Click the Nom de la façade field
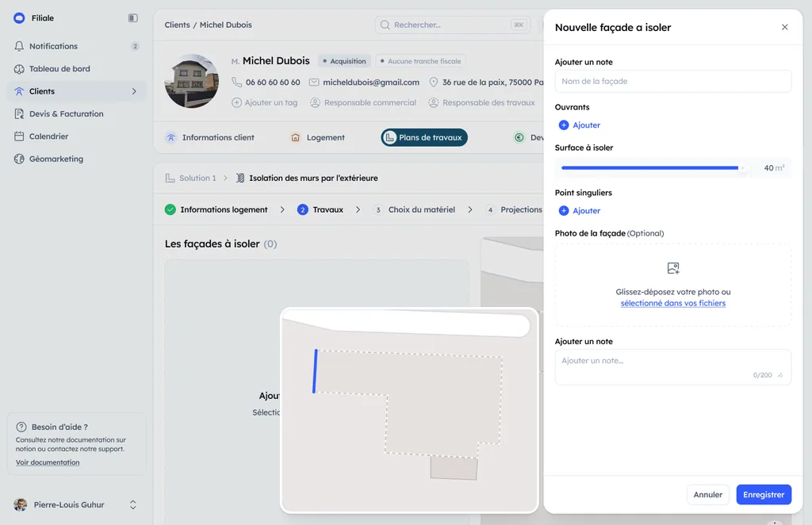This screenshot has height=525, width=812. [672, 81]
